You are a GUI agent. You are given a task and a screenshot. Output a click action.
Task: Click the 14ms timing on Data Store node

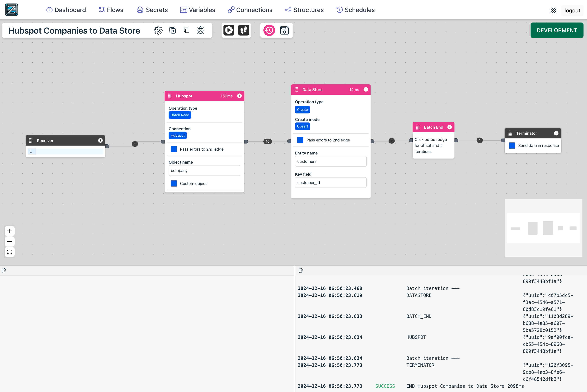tap(354, 89)
